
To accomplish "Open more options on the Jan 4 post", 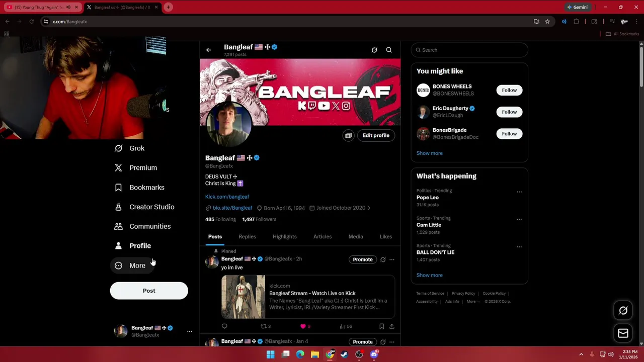I will click(x=392, y=342).
